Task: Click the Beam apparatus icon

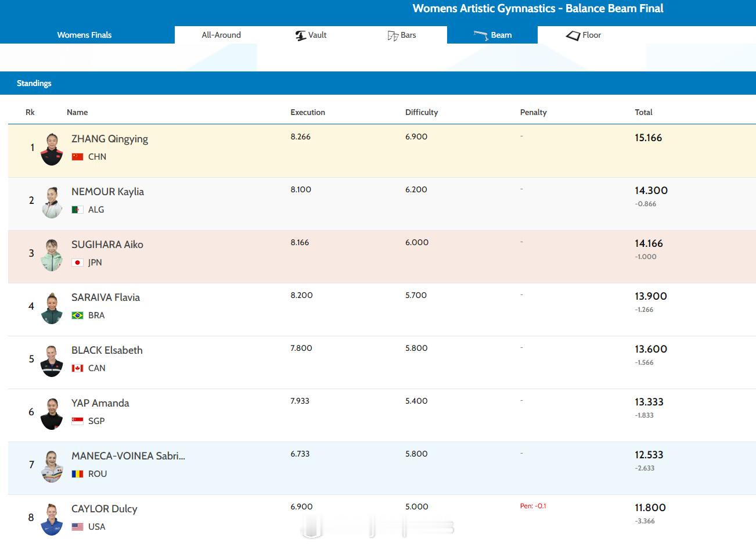Action: 481,35
